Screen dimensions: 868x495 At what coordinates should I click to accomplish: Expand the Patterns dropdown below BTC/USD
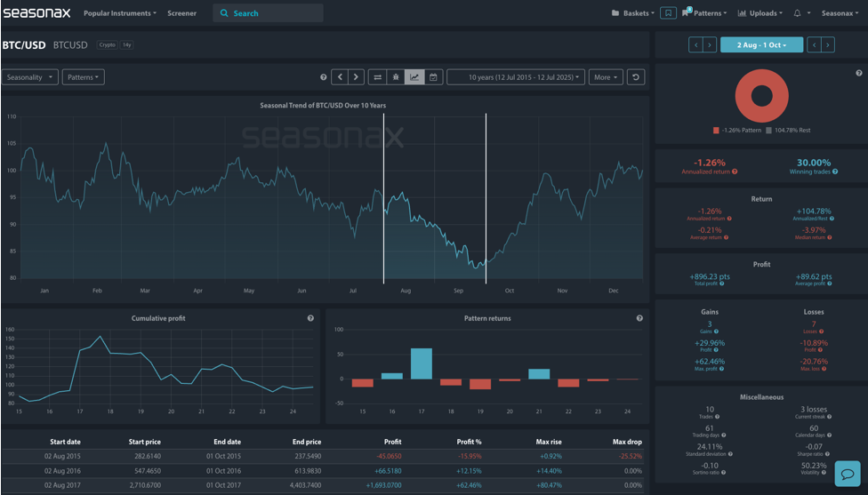[x=83, y=77]
